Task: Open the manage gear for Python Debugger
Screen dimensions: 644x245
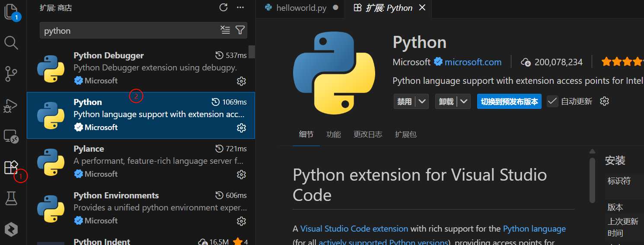Action: (x=242, y=81)
